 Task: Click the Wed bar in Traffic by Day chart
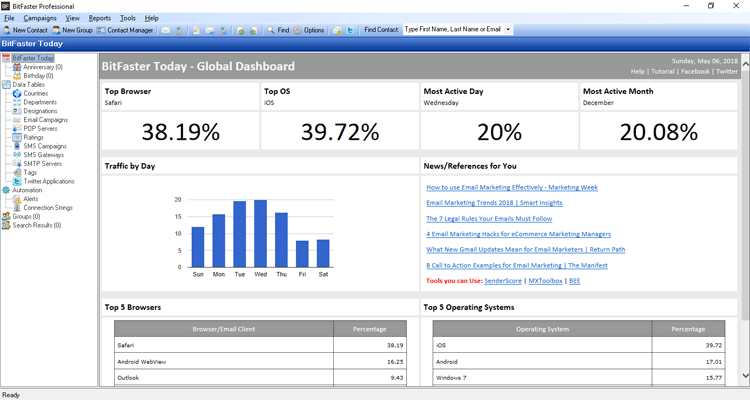tap(260, 233)
